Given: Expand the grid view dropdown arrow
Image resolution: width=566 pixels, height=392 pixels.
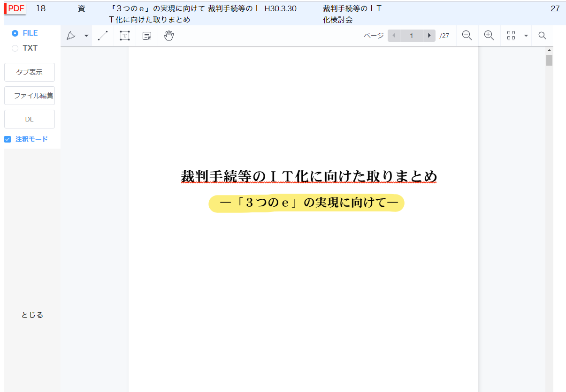Looking at the screenshot, I should point(526,36).
